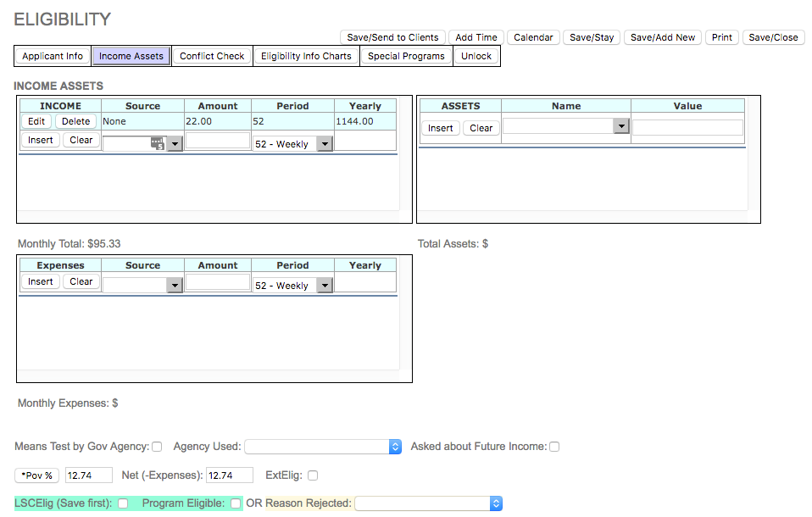Expand the Expenses Source dropdown
Viewport: 812px width, 517px height.
click(142, 286)
